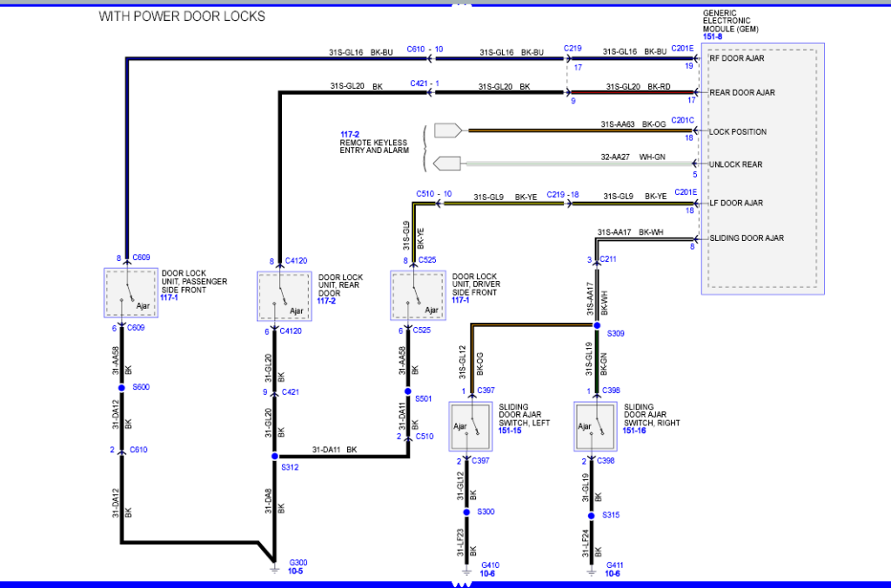Open the 117-2 link under Door Lock Unit, Rear Door
This screenshot has width=891, height=588.
(x=326, y=301)
